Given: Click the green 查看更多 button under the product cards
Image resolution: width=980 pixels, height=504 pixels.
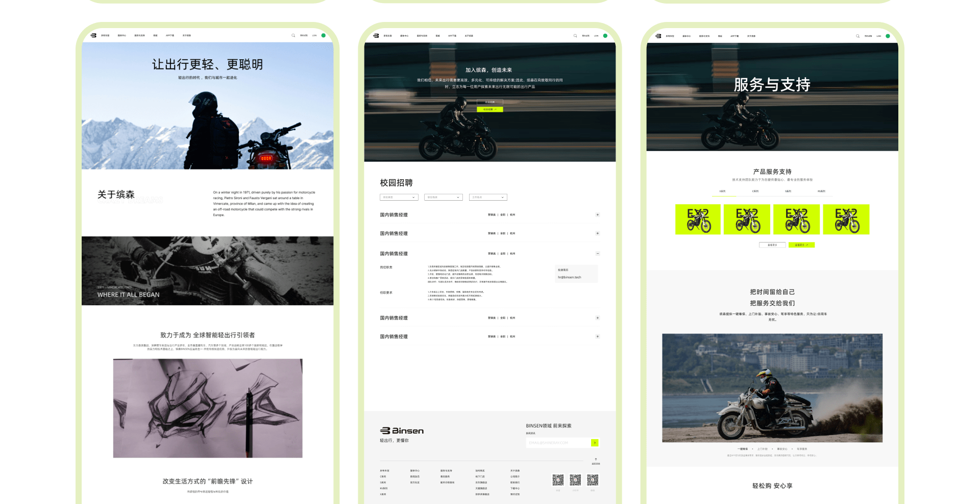Looking at the screenshot, I should pos(802,245).
